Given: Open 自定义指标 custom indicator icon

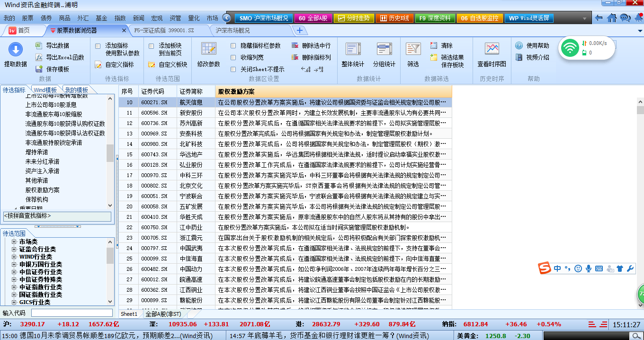Looking at the screenshot, I should [x=98, y=65].
